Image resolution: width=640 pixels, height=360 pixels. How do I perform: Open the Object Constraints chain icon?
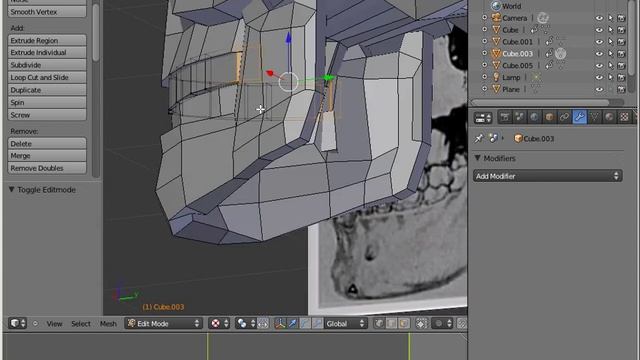click(564, 118)
